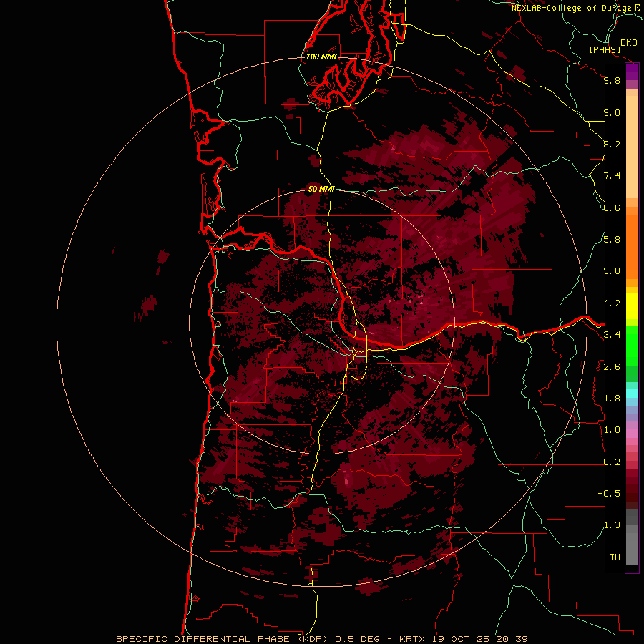Image resolution: width=644 pixels, height=644 pixels.
Task: Click the 9.0 value on the color scale
Action: (x=612, y=112)
